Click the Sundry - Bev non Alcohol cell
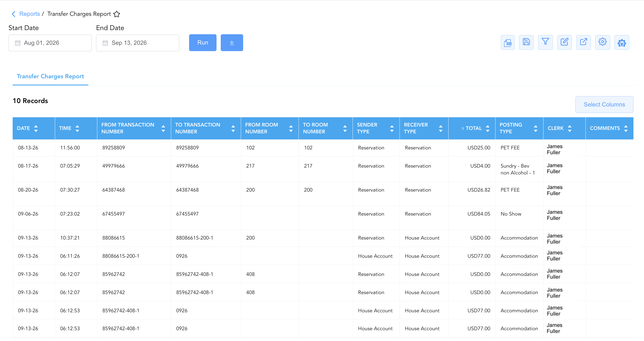This screenshot has width=644, height=341. pos(518,169)
